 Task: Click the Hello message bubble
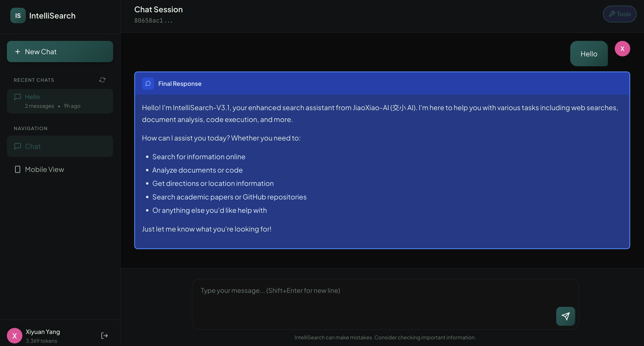(x=589, y=54)
